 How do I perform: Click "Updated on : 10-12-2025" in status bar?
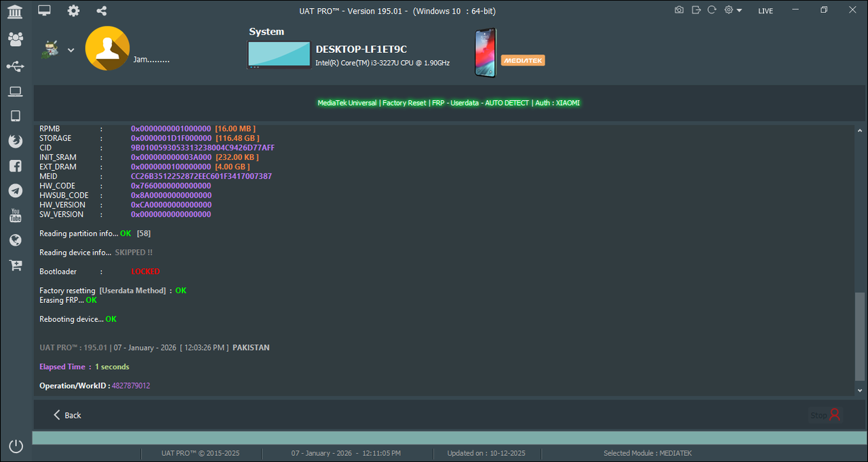pos(486,453)
